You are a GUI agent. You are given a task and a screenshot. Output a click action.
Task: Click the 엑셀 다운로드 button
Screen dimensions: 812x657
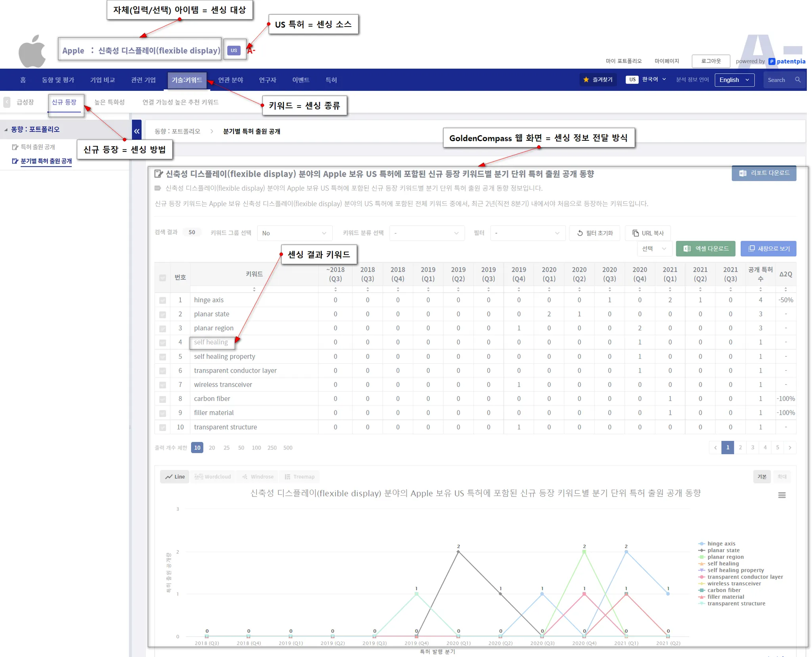click(705, 249)
